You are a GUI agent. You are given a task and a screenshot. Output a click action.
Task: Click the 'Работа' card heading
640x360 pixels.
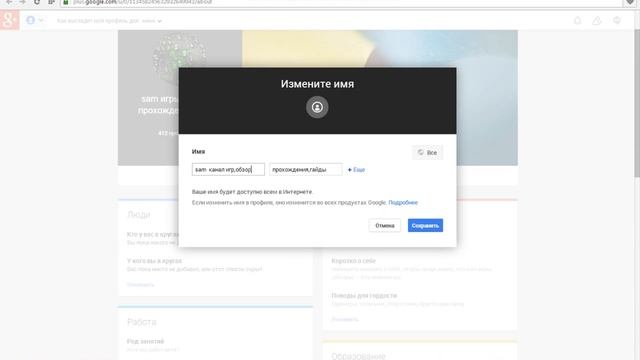(x=142, y=322)
